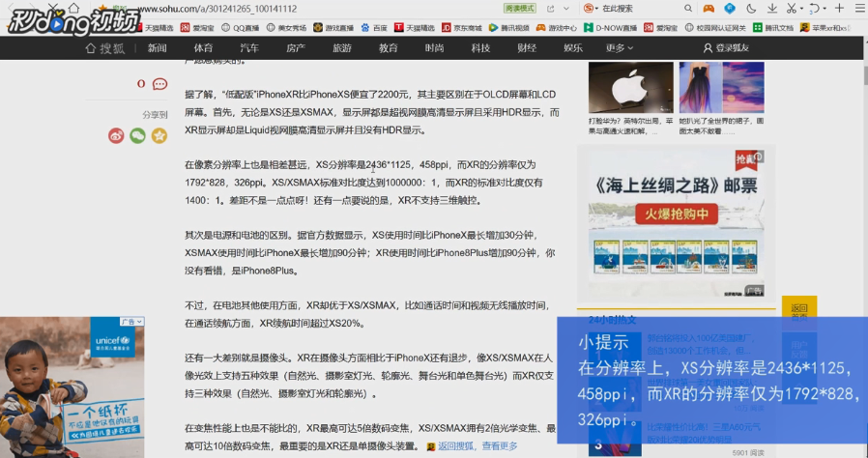Click the 火爆抢购中 button in stamp ad
Screen dimensions: 868x458
pos(677,215)
